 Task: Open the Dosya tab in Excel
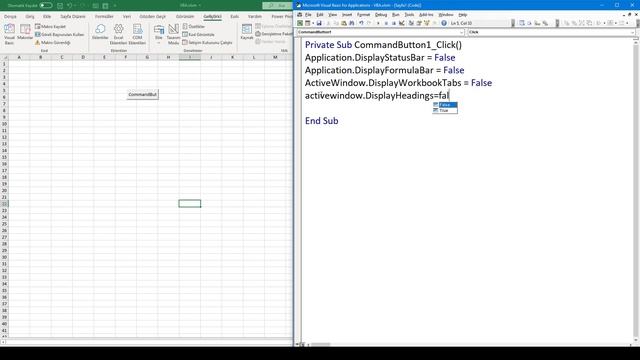point(10,16)
